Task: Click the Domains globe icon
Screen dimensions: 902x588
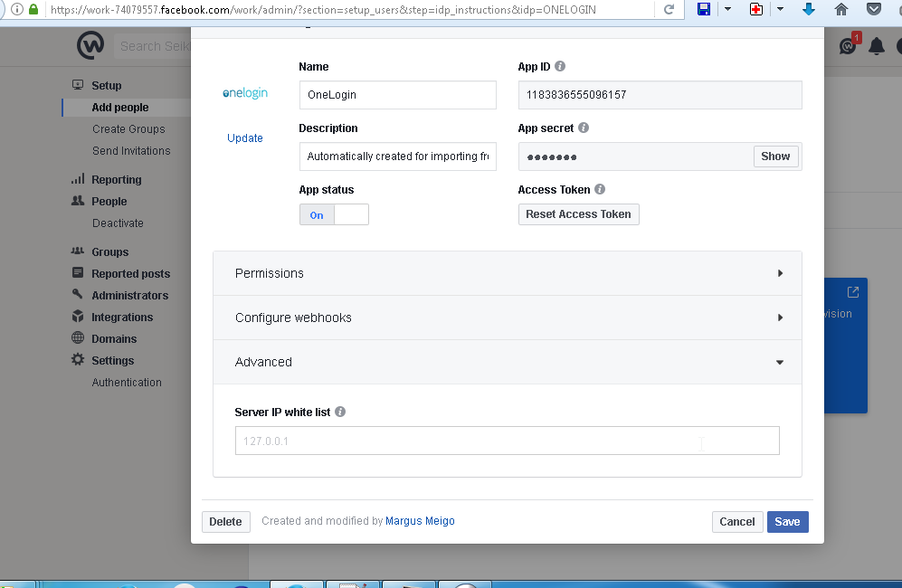Action: pyautogui.click(x=78, y=337)
